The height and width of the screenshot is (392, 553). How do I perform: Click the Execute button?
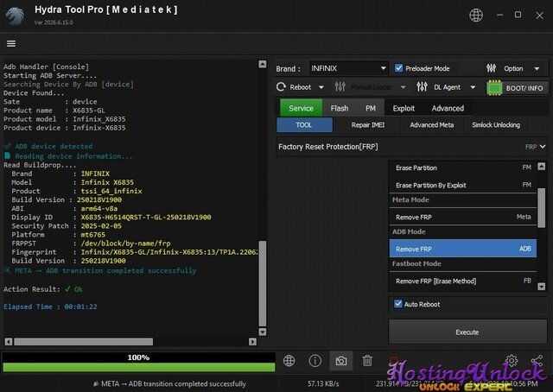pyautogui.click(x=467, y=332)
